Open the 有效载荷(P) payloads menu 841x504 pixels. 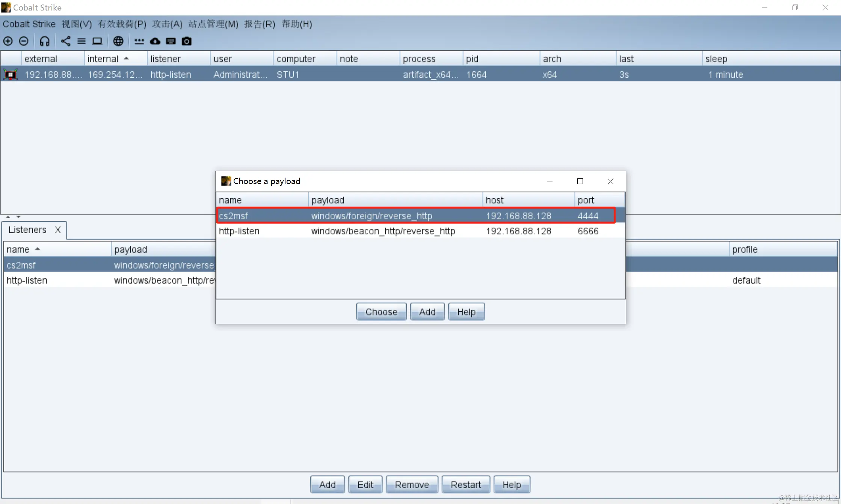point(122,24)
